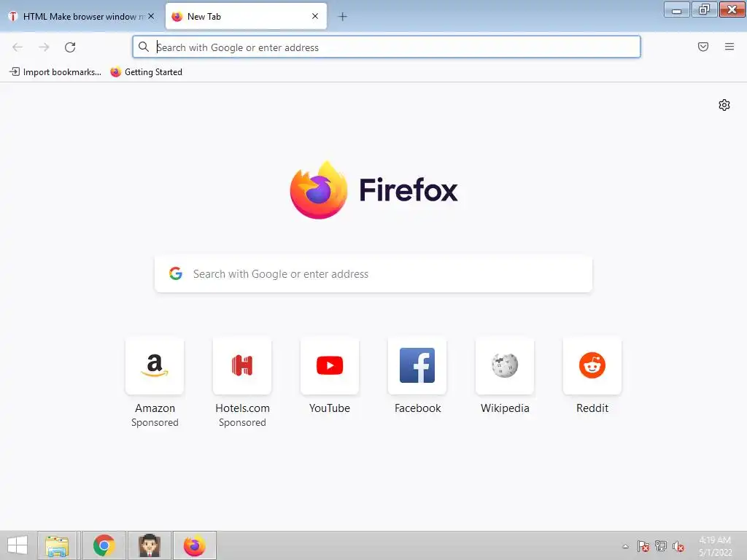
Task: Open the avatar app in taskbar
Action: [149, 545]
